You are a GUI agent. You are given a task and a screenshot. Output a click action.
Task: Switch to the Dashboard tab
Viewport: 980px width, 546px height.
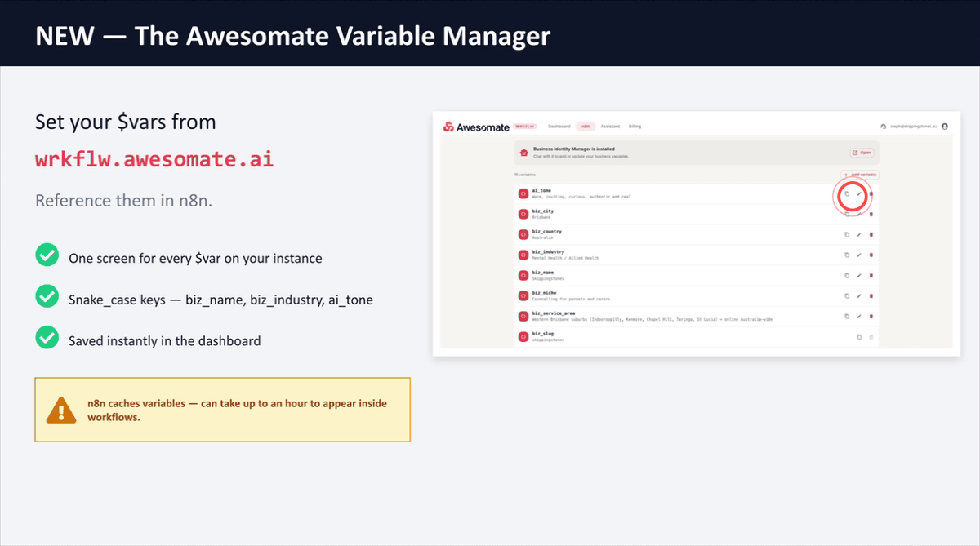click(x=559, y=127)
